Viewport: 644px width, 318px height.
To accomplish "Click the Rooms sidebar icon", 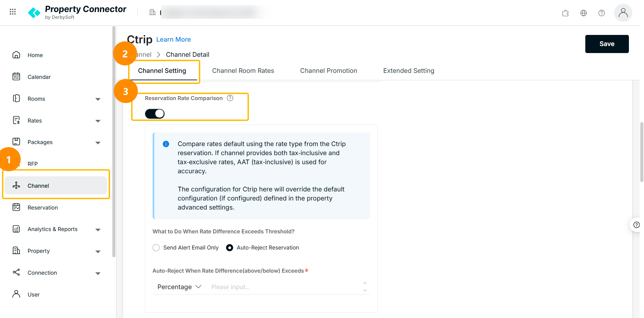I will coord(16,98).
